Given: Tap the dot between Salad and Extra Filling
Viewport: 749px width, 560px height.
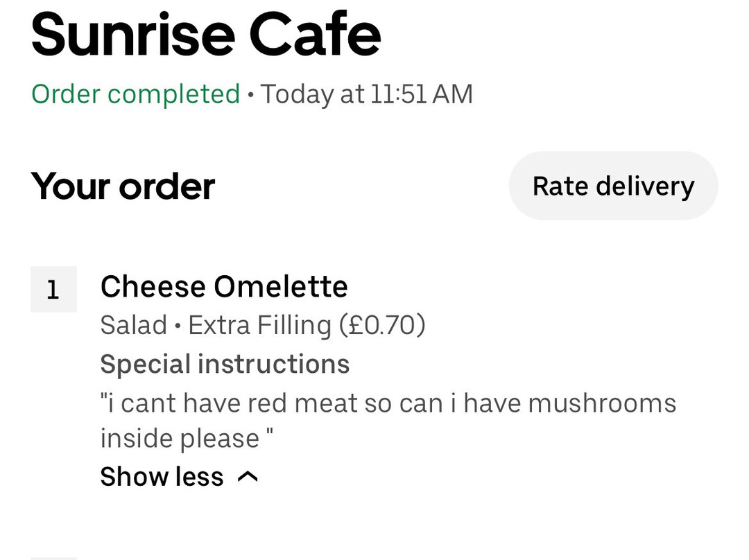Looking at the screenshot, I should coord(178,326).
